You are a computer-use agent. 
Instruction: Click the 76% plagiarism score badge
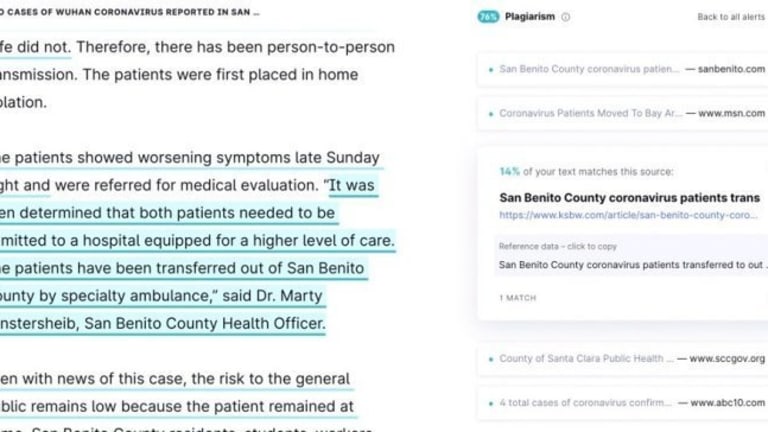click(x=488, y=17)
